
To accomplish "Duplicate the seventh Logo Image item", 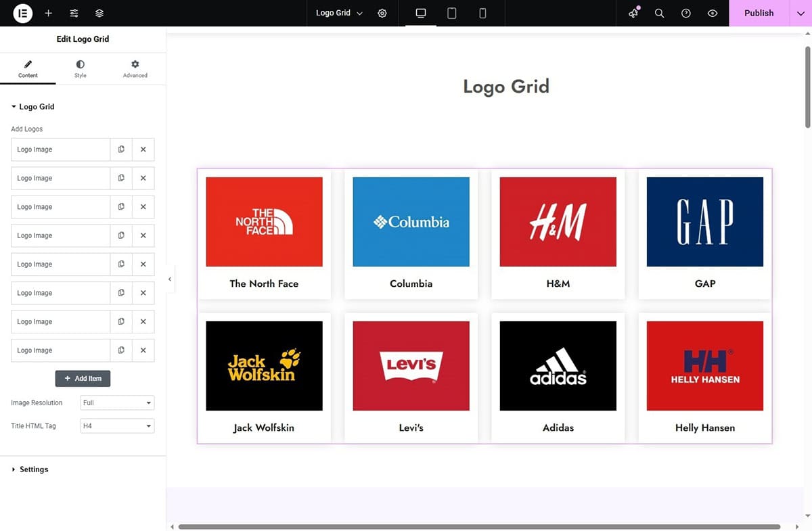I will 121,322.
